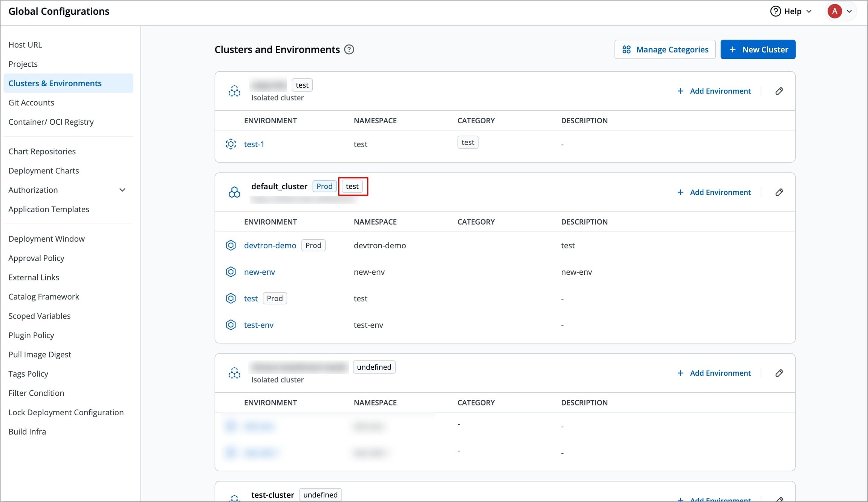Open the test-env environment link
The height and width of the screenshot is (502, 868).
tap(258, 325)
